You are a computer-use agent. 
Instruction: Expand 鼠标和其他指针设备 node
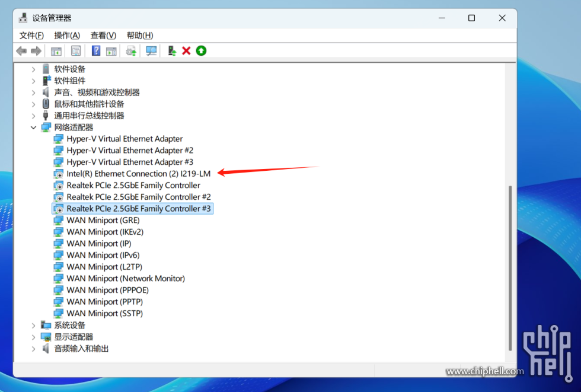point(33,104)
